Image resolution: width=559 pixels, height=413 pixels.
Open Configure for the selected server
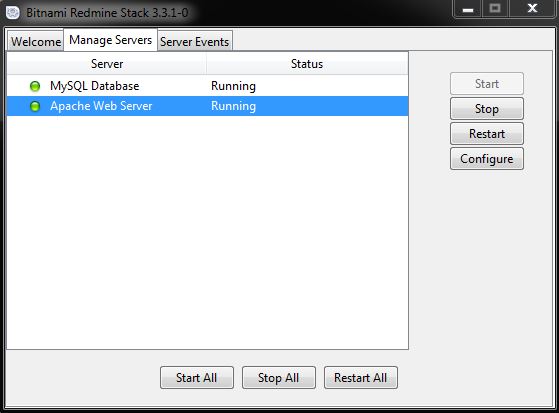pos(487,159)
